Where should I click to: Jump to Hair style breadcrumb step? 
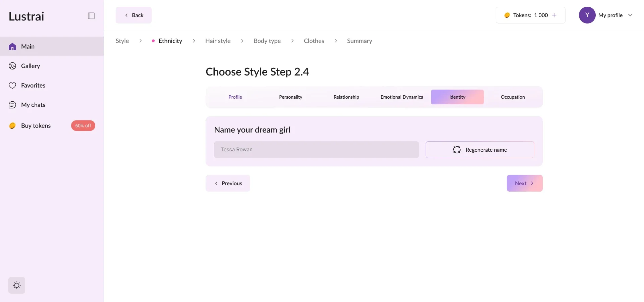(x=218, y=41)
